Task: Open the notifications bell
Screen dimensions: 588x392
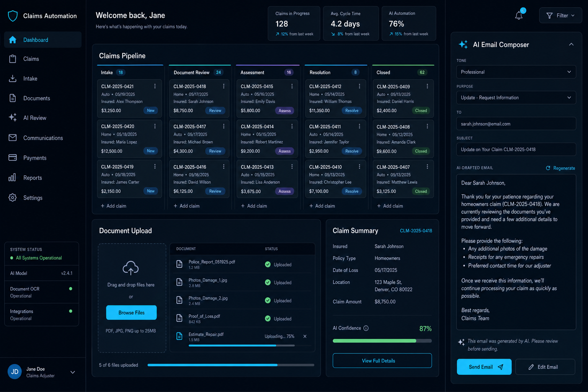Action: (x=519, y=15)
